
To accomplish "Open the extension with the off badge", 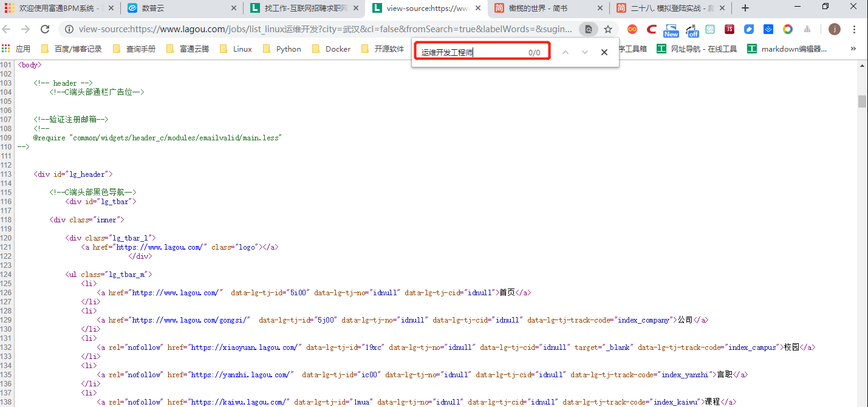I will 692,30.
